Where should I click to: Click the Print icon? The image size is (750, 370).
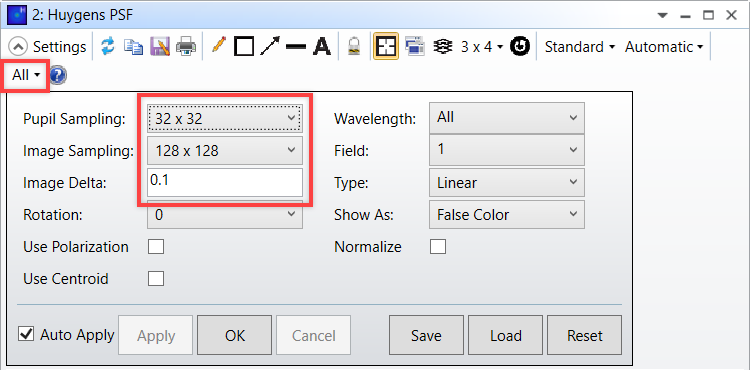186,47
